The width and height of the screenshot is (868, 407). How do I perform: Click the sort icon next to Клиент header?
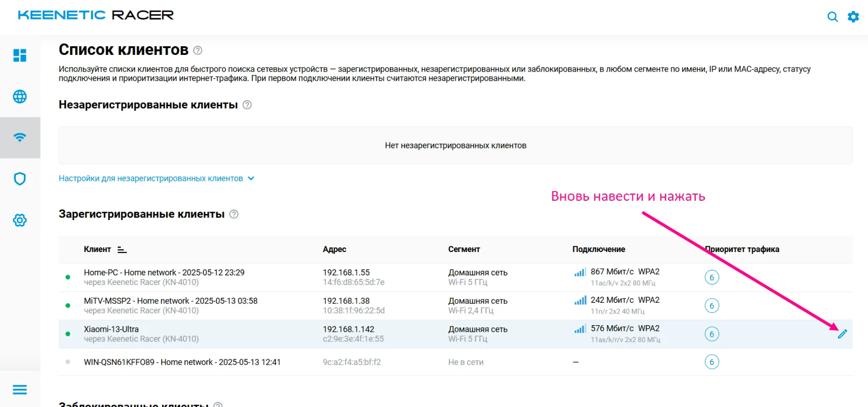point(122,249)
